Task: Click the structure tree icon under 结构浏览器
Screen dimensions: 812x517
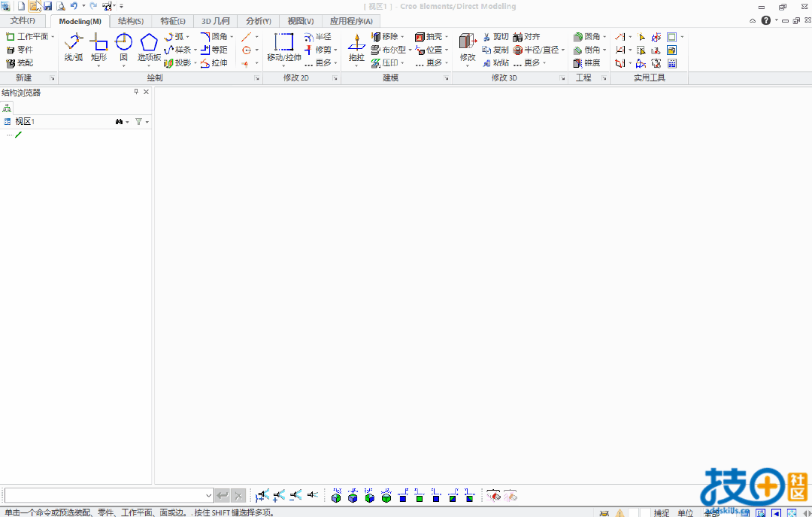Action: pos(7,108)
